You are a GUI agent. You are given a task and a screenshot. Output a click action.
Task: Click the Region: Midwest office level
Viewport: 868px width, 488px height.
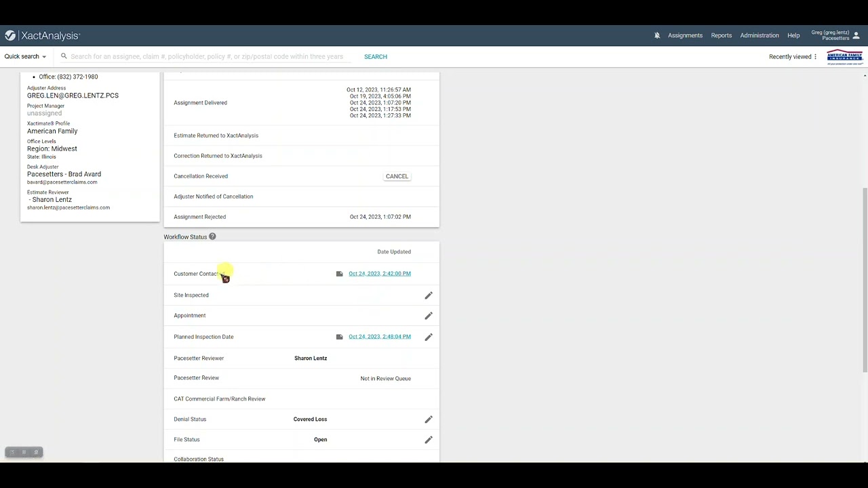tap(52, 149)
